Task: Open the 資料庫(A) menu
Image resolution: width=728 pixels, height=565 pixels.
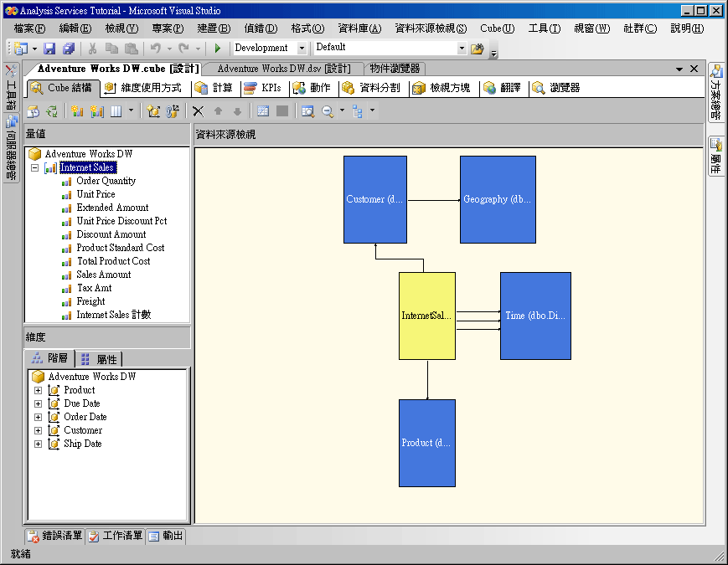Action: [x=359, y=28]
